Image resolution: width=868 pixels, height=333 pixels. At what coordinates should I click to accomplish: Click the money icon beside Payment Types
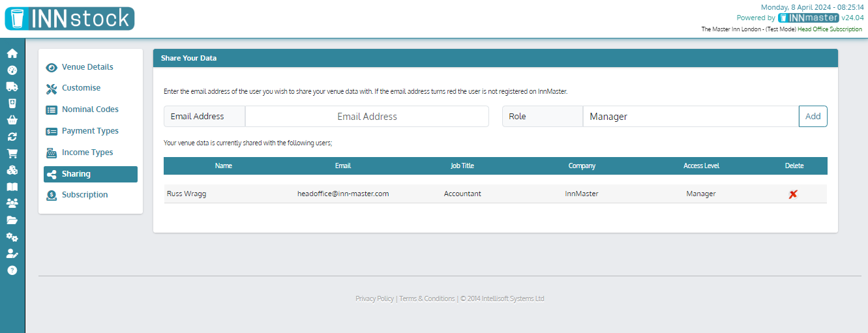(52, 132)
